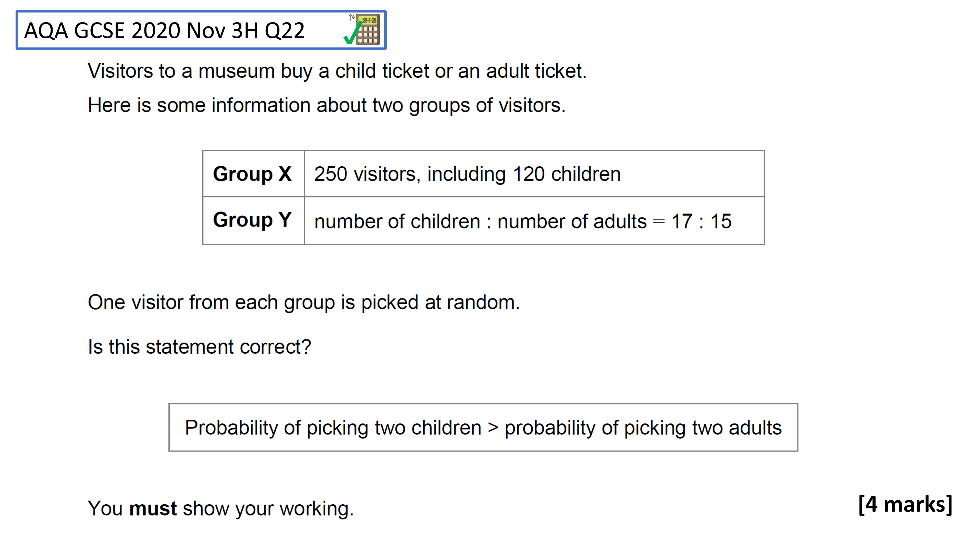Viewport: 980px width, 551px height.
Task: Select the Group Y table cell
Action: tap(253, 221)
